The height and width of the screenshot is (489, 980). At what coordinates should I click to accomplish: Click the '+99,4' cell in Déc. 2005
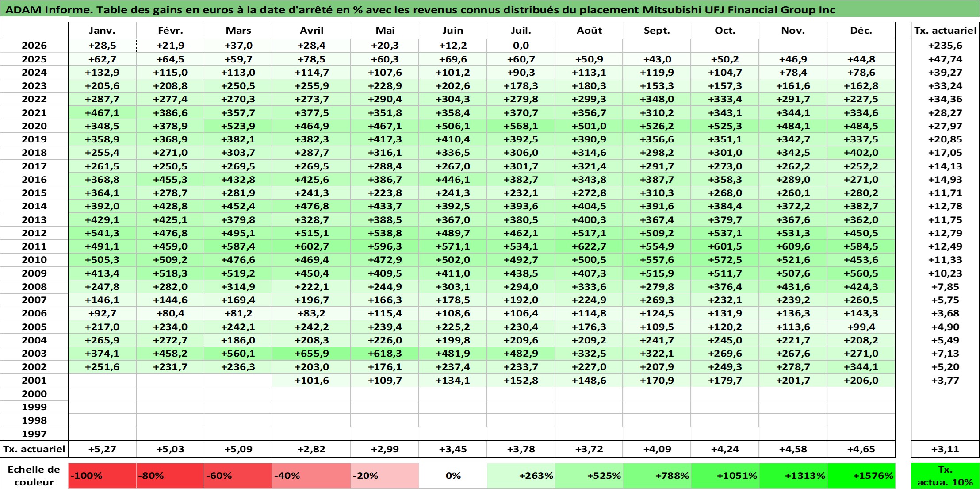pyautogui.click(x=861, y=327)
